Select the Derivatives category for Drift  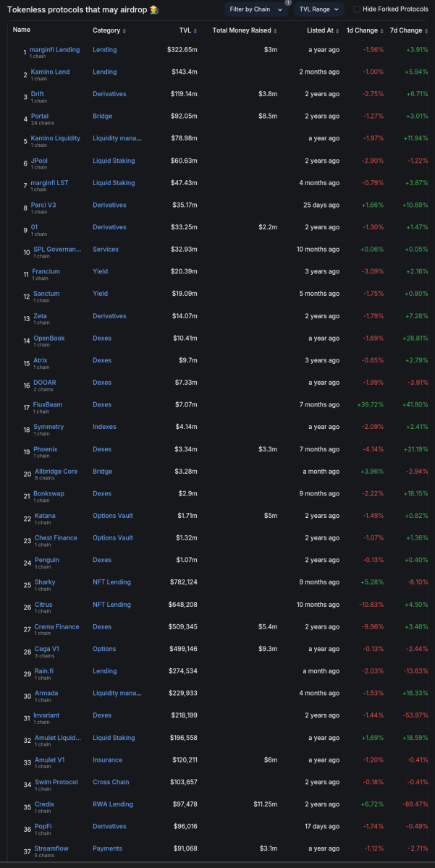tap(109, 94)
